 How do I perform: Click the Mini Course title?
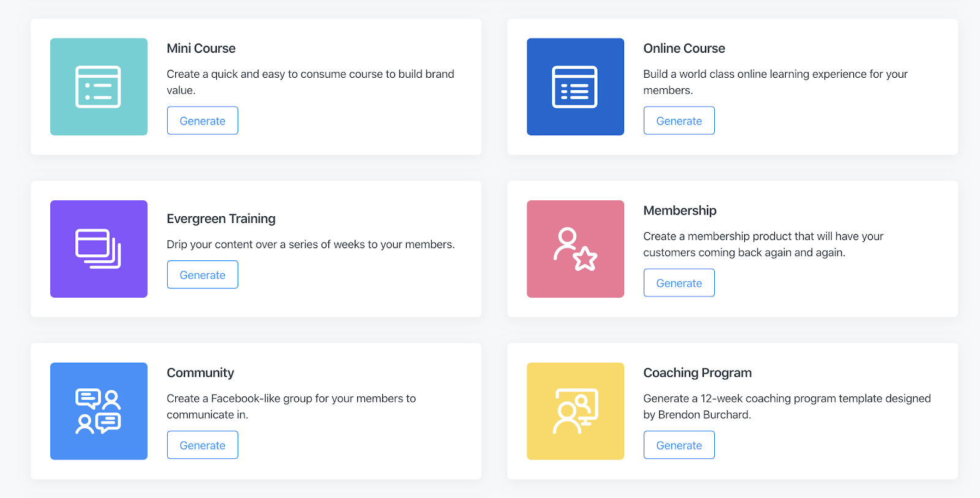pyautogui.click(x=201, y=48)
